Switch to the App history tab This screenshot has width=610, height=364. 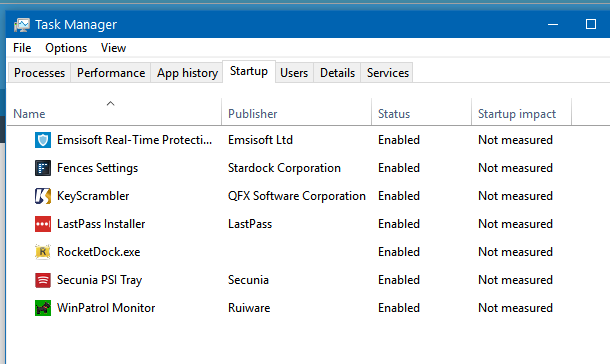(x=187, y=73)
